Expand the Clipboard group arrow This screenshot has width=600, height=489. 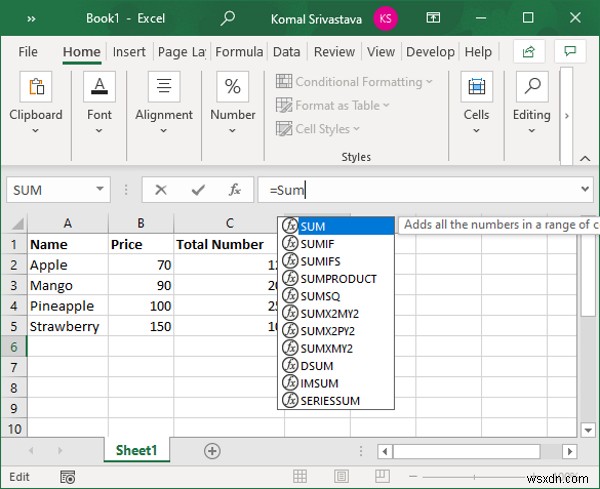click(x=36, y=131)
